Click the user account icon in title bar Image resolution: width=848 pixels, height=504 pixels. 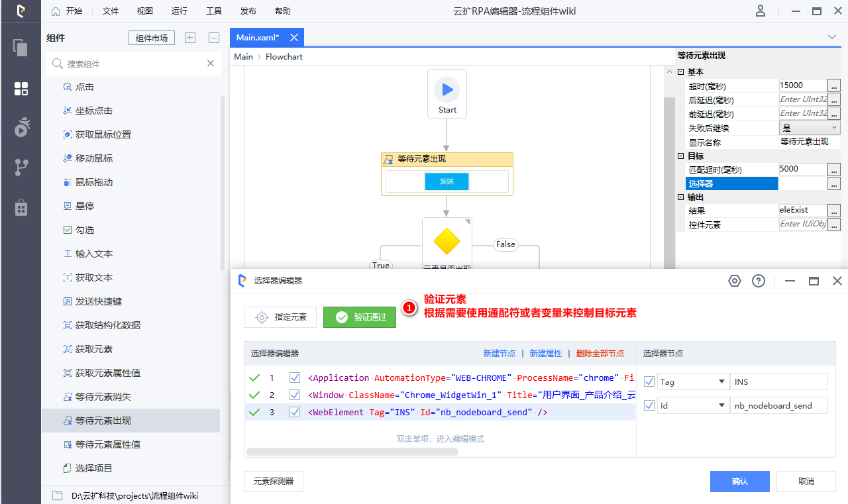click(x=761, y=11)
